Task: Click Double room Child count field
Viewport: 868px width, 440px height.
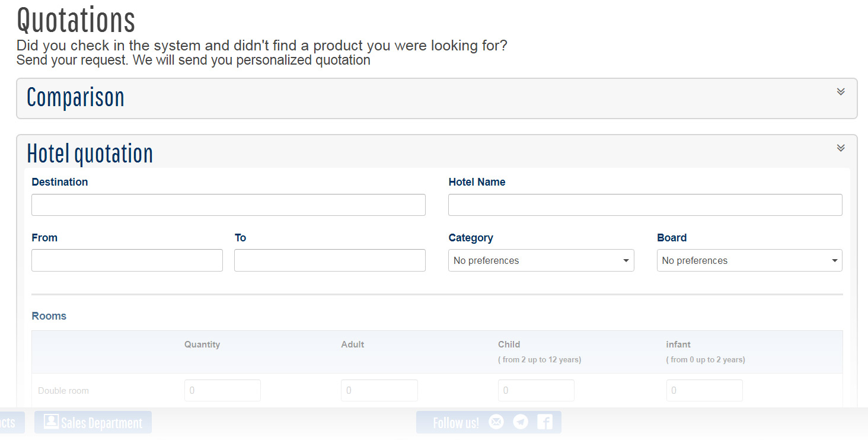Action: tap(536, 390)
